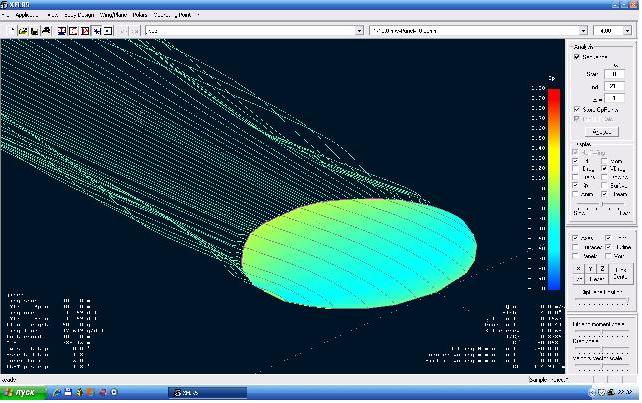This screenshot has height=403, width=642.
Task: Click the Open file folder icon
Action: click(23, 31)
